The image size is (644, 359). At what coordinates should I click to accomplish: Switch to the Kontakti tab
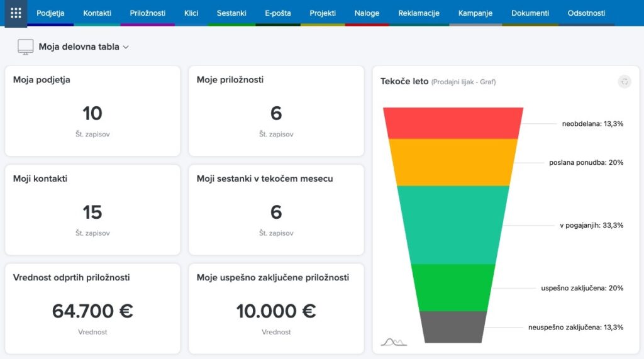(x=97, y=13)
